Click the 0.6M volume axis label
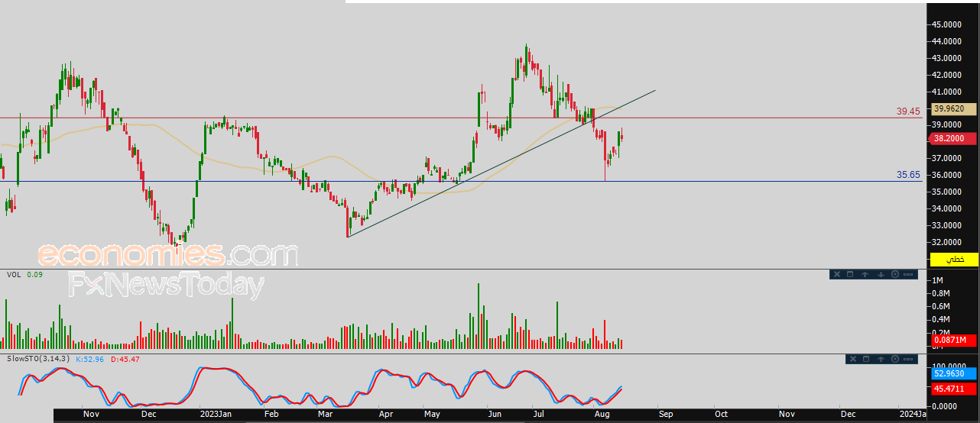Image resolution: width=980 pixels, height=423 pixels. click(x=939, y=306)
